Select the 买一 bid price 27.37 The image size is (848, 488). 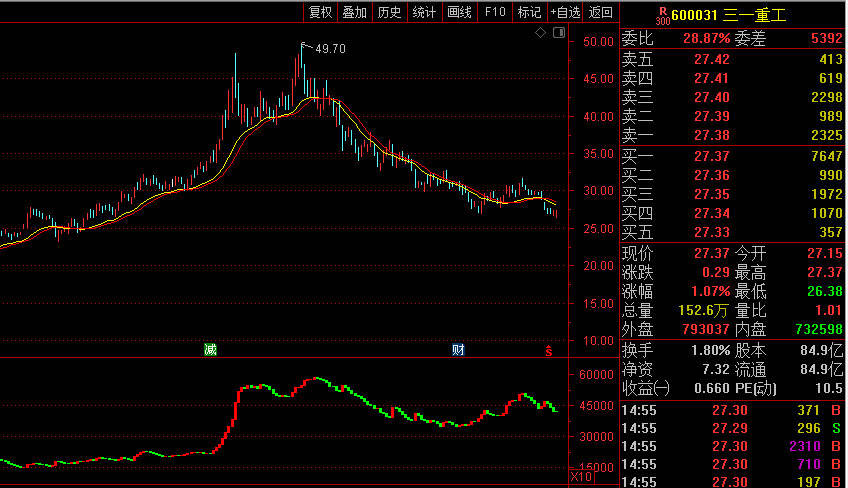pos(711,156)
